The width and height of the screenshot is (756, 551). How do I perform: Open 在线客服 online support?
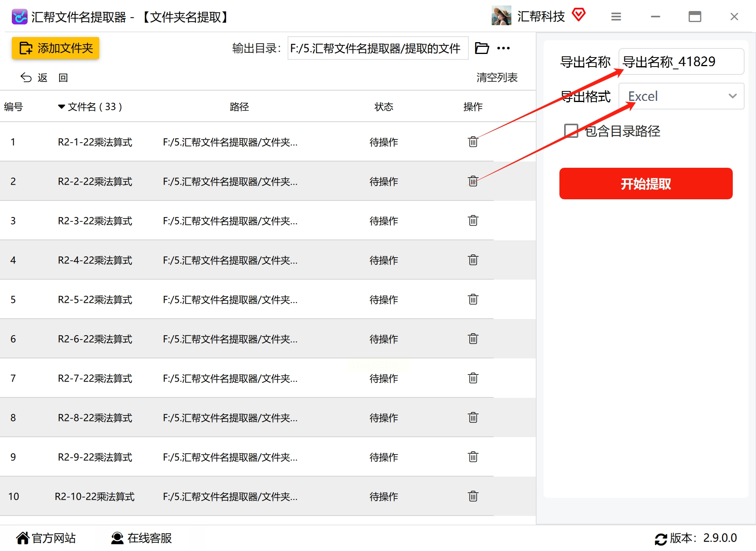[141, 538]
